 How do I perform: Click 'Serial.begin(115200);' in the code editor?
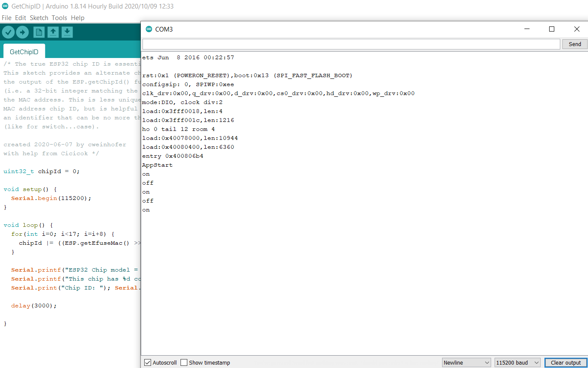[51, 198]
